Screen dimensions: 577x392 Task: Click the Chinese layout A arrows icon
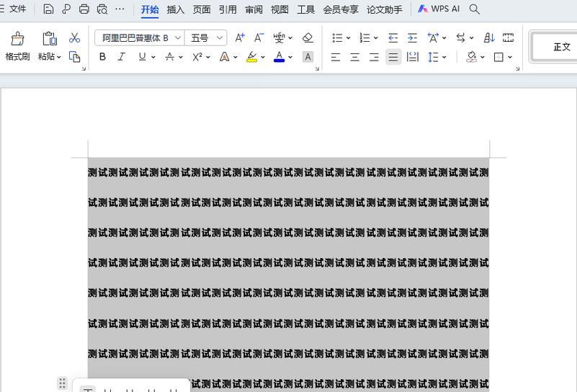(x=433, y=37)
